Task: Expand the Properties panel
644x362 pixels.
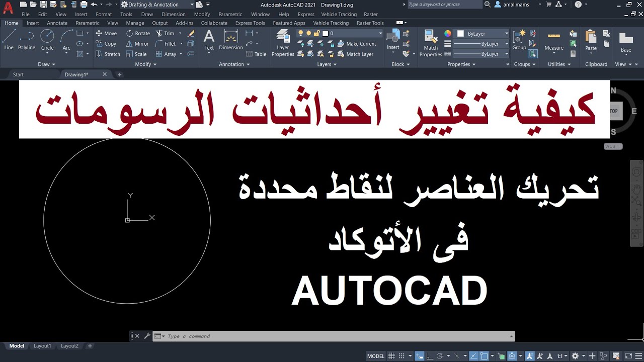Action: [x=461, y=64]
